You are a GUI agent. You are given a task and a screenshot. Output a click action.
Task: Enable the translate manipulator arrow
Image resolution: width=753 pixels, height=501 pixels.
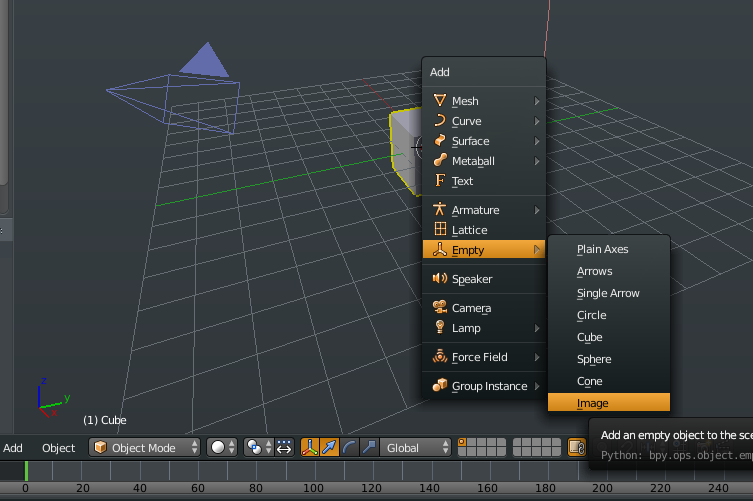[329, 448]
